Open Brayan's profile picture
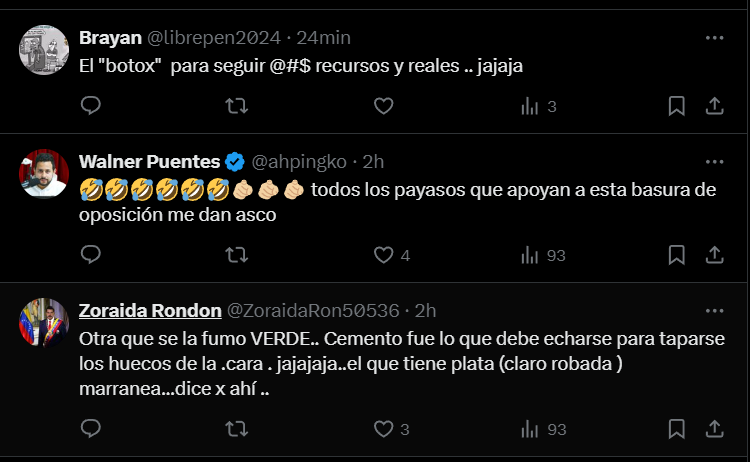The width and height of the screenshot is (750, 462). point(43,50)
